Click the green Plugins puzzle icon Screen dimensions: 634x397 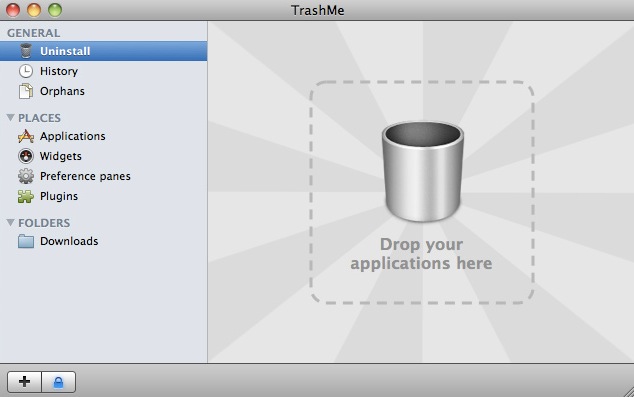(x=26, y=196)
